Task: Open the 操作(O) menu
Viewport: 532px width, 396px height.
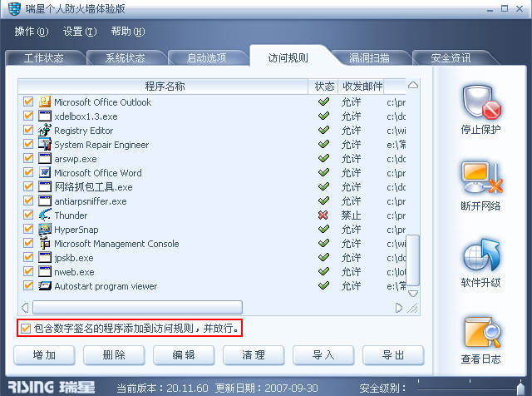Action: 32,32
